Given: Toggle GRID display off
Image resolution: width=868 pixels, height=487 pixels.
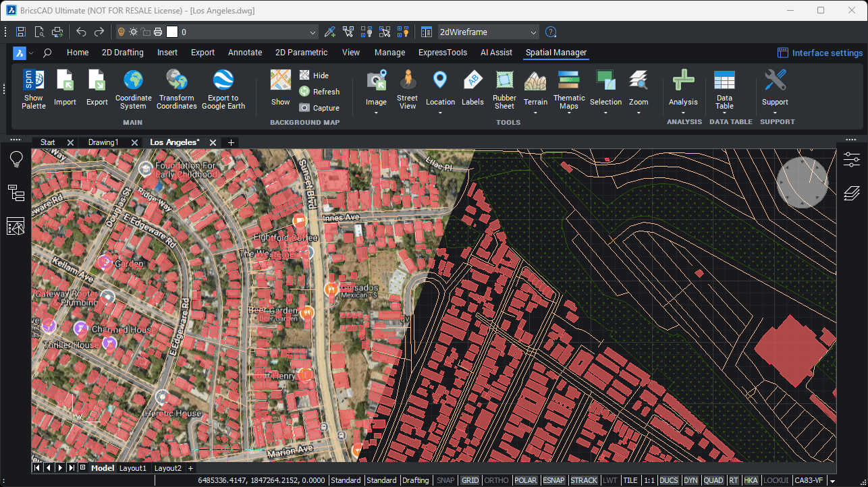Looking at the screenshot, I should (470, 480).
